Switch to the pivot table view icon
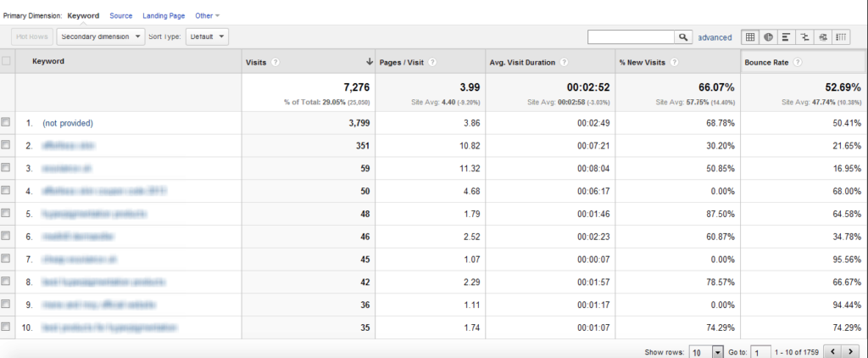Screen dimensions: 868x358 click(840, 37)
